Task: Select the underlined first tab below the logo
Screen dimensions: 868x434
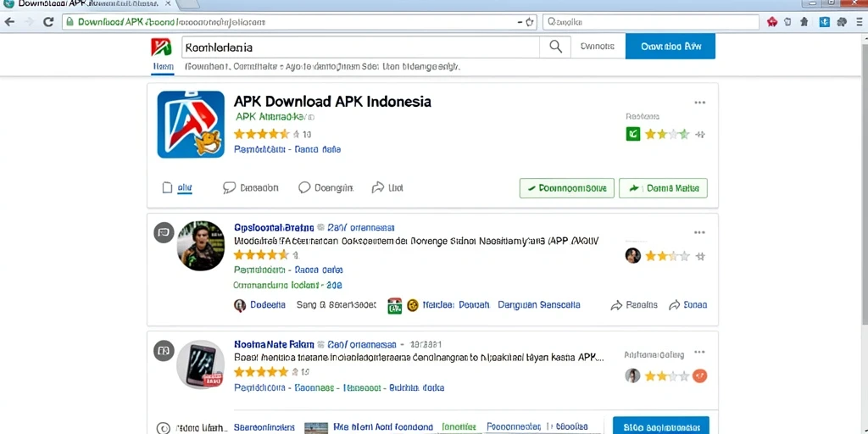Action: (x=163, y=67)
